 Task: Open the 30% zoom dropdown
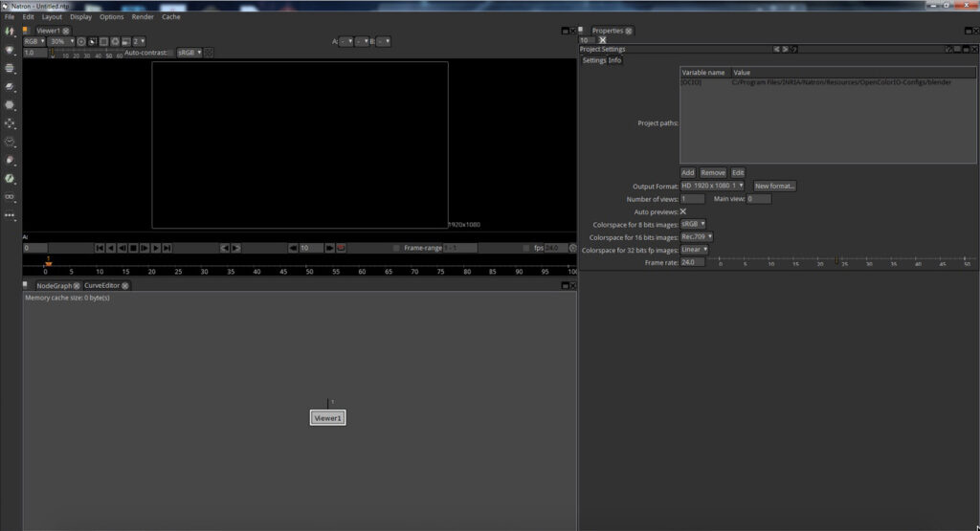[62, 42]
